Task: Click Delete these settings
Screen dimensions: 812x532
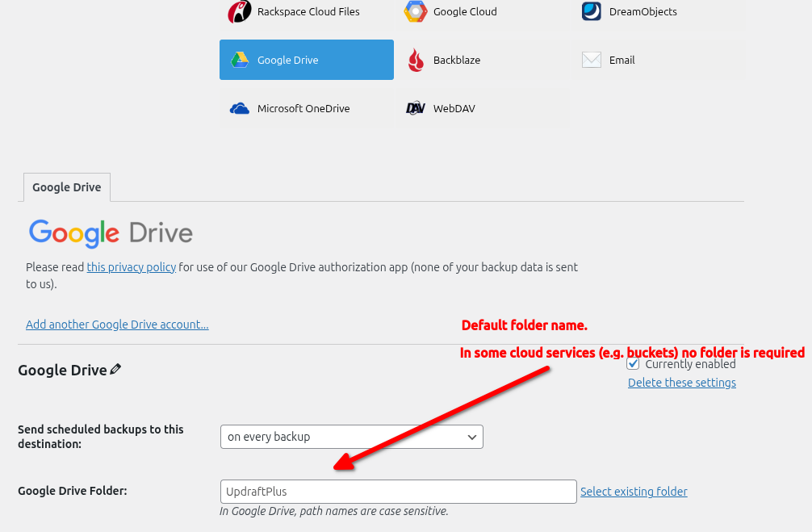Action: pyautogui.click(x=681, y=382)
